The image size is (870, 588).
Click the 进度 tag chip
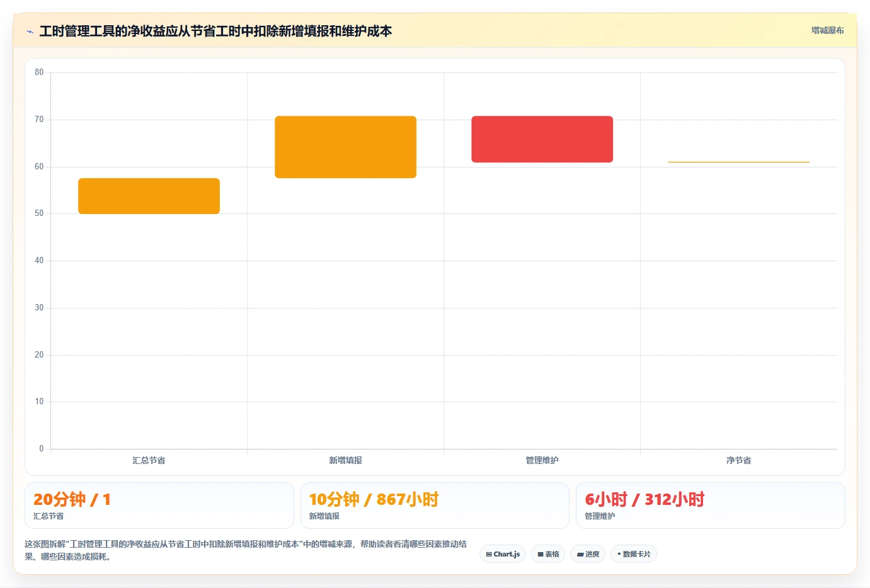coord(588,554)
